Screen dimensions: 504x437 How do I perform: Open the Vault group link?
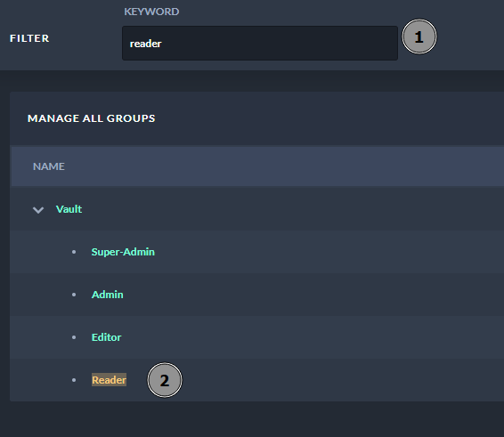tap(69, 209)
